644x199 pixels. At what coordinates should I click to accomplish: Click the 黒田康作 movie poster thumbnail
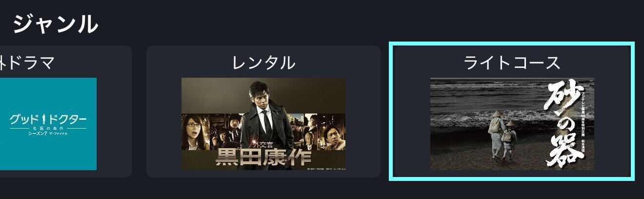click(263, 124)
